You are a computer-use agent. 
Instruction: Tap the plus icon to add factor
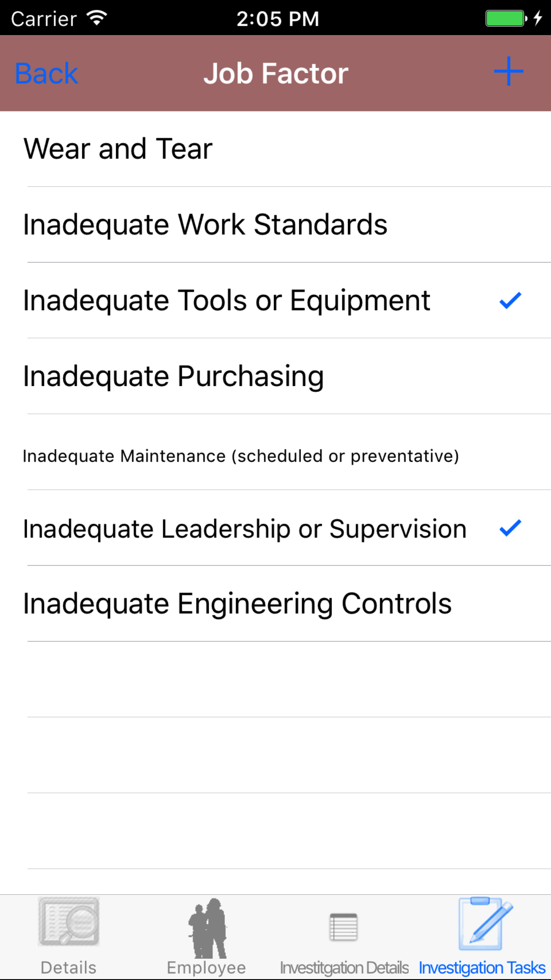pos(508,71)
